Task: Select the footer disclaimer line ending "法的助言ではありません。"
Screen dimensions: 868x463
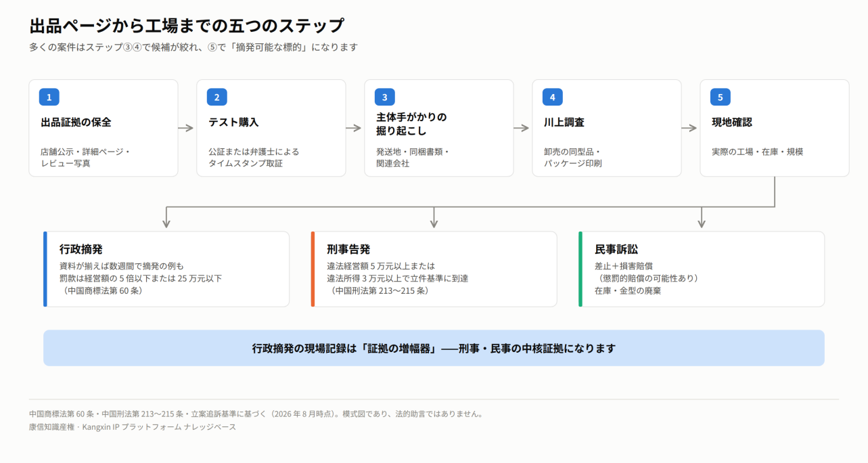Action: pos(256,414)
